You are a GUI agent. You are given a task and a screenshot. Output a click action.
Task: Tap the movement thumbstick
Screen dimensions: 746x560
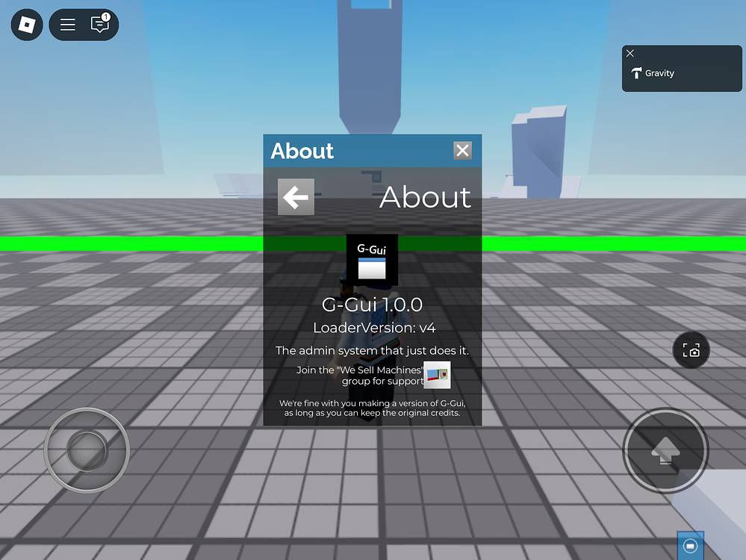coord(87,450)
